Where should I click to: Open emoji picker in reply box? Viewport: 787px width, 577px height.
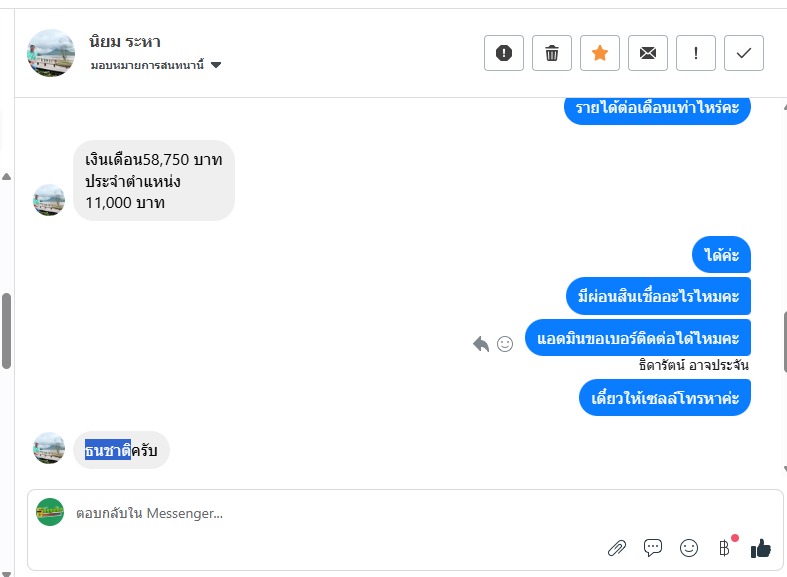[689, 547]
